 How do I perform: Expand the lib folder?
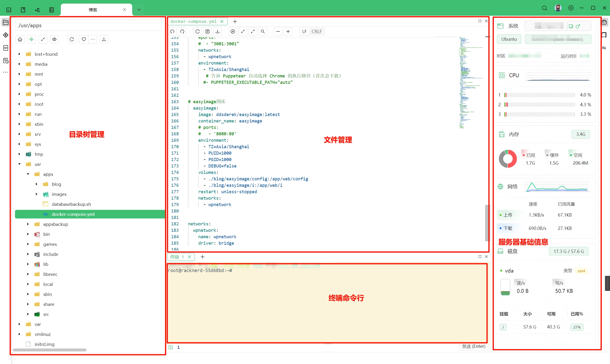click(28, 264)
